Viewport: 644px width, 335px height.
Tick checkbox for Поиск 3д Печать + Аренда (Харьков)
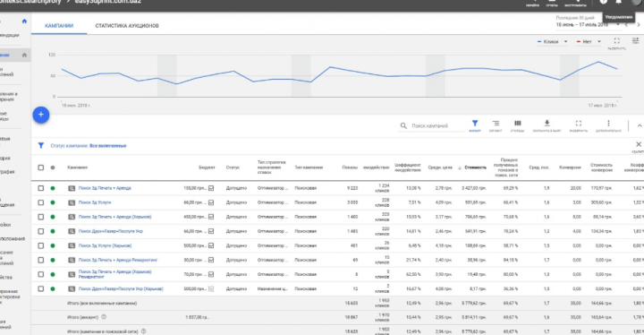click(40, 217)
